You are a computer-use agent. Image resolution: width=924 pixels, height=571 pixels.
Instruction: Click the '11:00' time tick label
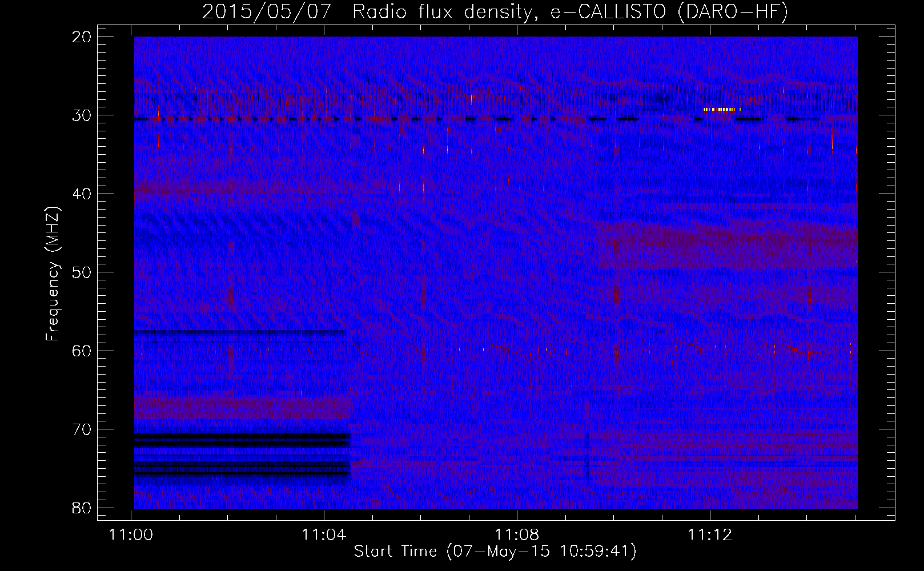[131, 535]
